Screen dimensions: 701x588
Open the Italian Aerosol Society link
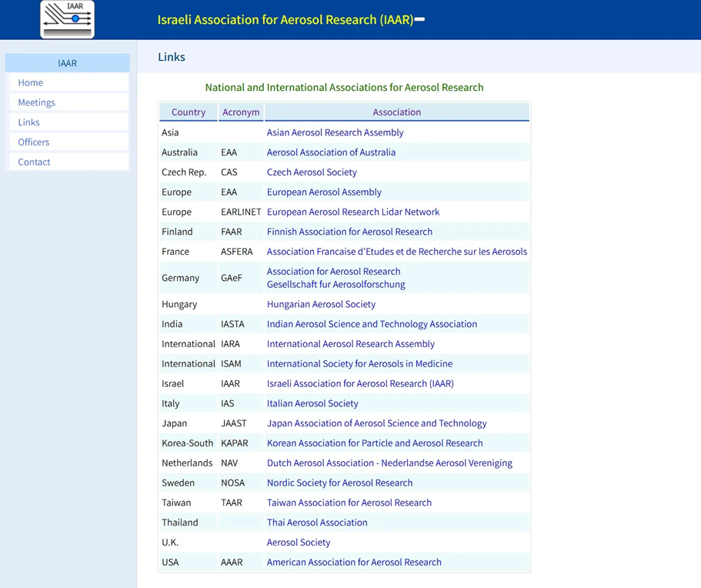[x=312, y=403]
